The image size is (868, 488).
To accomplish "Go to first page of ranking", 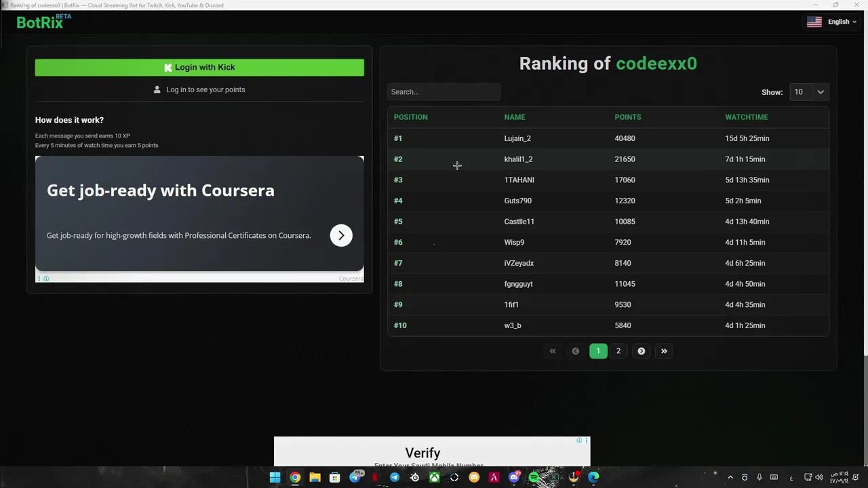I will coord(553,351).
